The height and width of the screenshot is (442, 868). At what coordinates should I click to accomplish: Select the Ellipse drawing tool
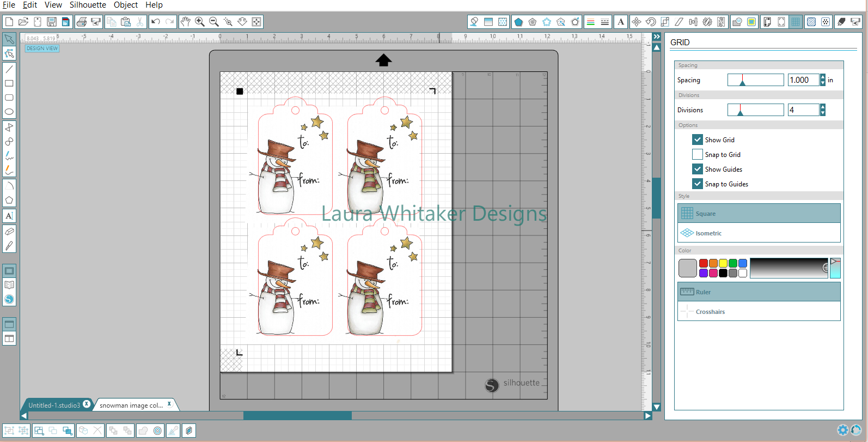(9, 112)
